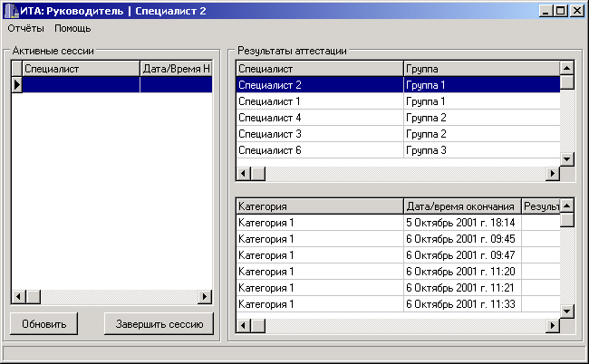Select the row dated 5 Октябрь 2001 г. 18:14
Viewport: 589px width, 364px height.
[398, 223]
